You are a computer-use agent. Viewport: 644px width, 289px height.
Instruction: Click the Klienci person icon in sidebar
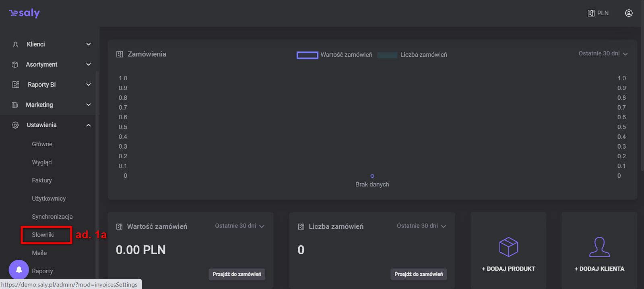[15, 45]
